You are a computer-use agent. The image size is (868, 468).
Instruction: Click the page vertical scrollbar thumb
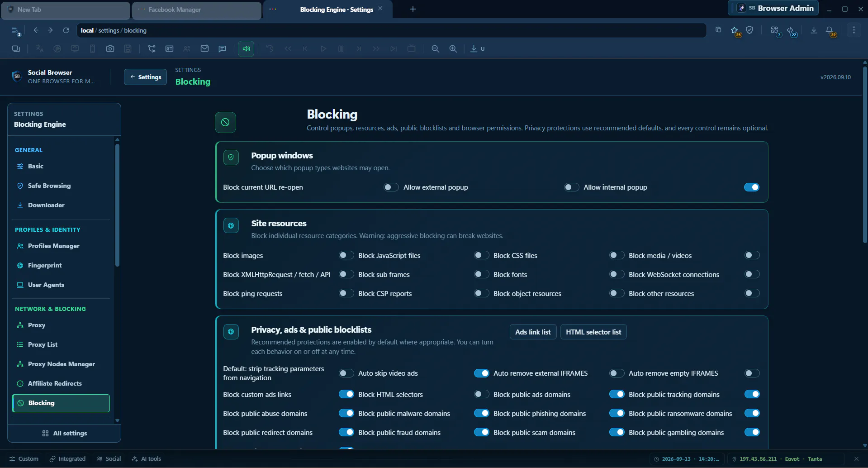point(864,155)
